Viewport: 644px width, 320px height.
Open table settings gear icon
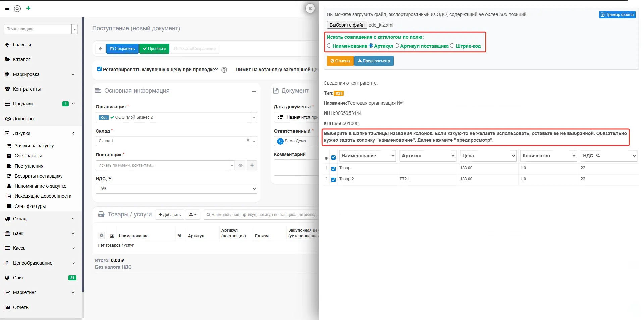pyautogui.click(x=101, y=235)
